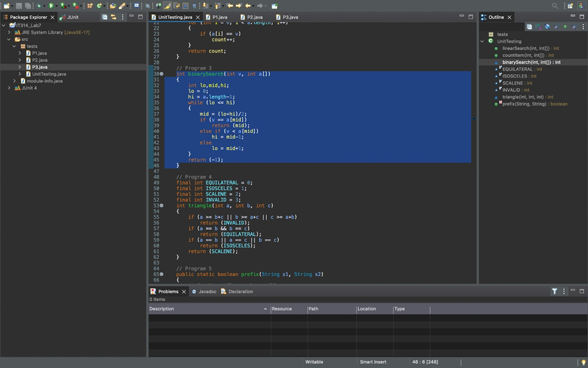Expand the JRE System Library node
The image size is (588, 368).
tap(9, 32)
